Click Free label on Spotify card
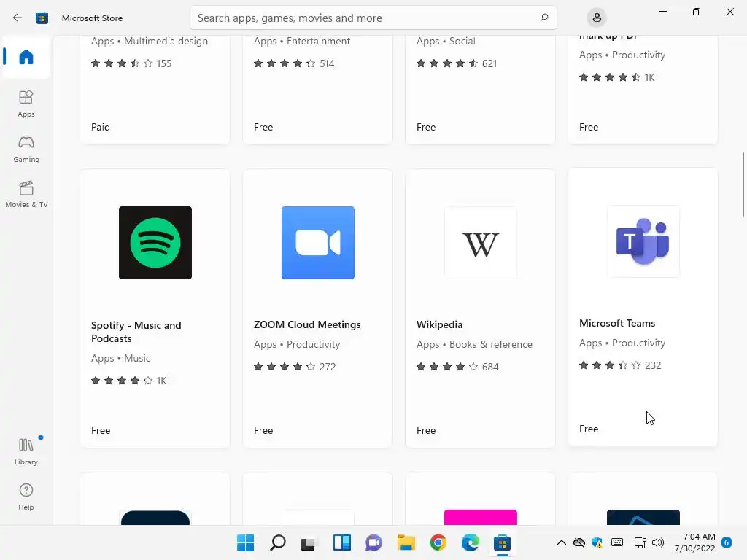 [x=101, y=430]
